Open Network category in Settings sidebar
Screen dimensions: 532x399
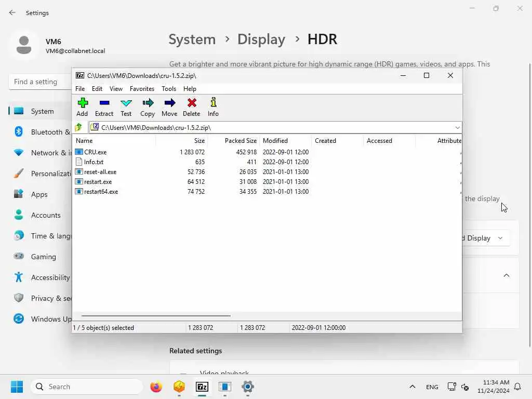(x=40, y=153)
